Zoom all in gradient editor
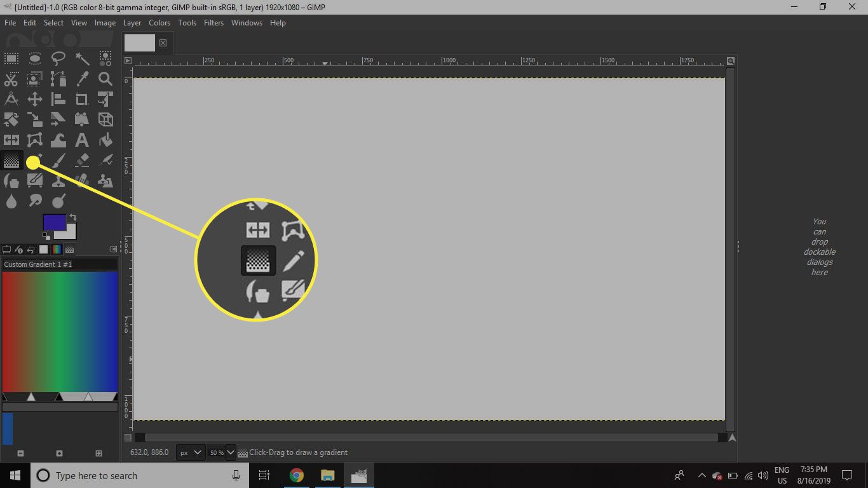Screen dimensions: 868x488 (98, 453)
